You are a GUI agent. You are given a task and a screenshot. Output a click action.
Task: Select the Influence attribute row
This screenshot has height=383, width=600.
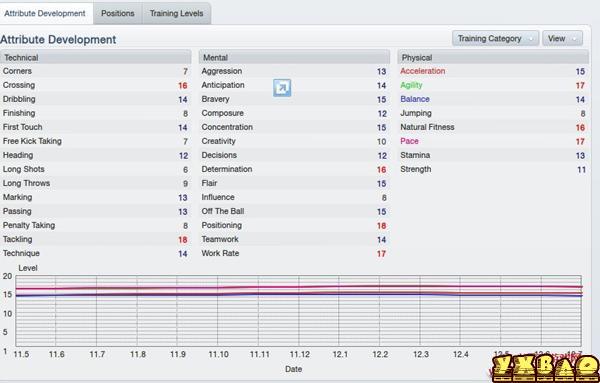294,197
